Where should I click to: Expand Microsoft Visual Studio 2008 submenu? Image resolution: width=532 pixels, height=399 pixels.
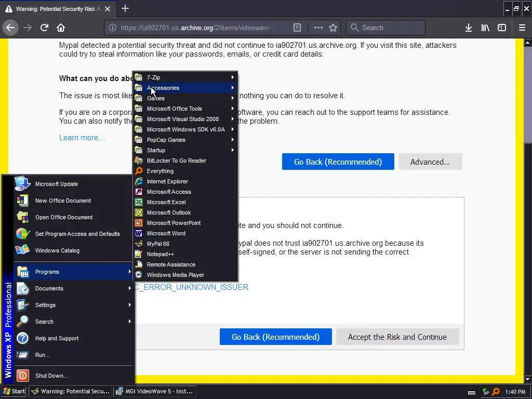pyautogui.click(x=185, y=119)
